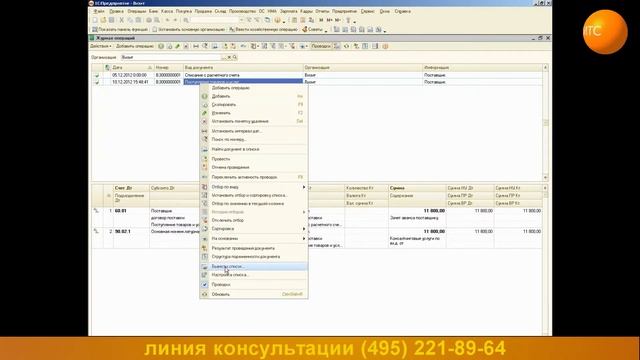Open the Банк menu
The image size is (640, 360).
pos(153,11)
